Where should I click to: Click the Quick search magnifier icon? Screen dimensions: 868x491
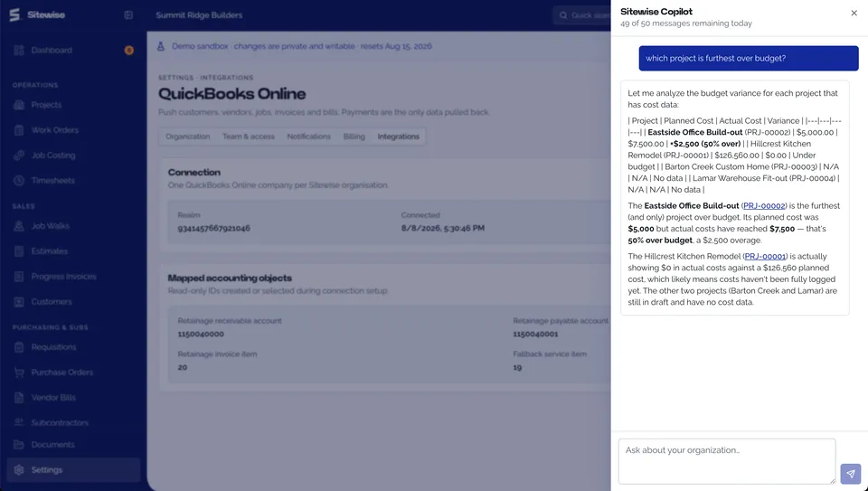coord(563,15)
